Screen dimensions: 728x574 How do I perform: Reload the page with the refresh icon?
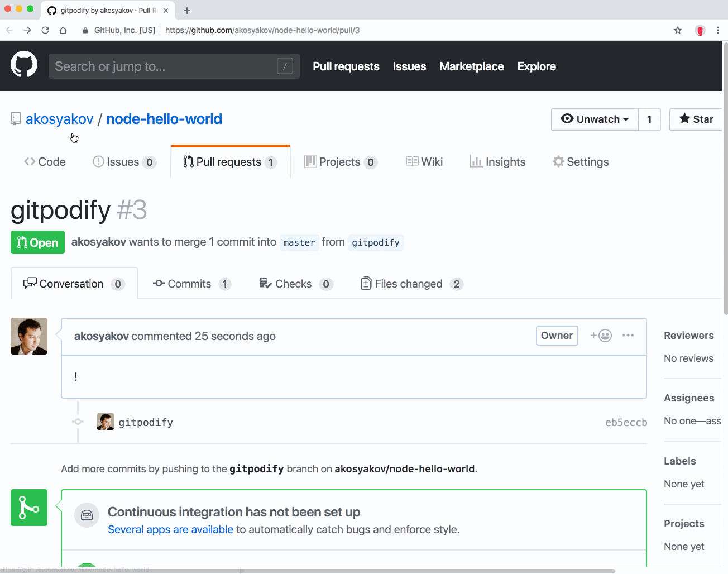click(45, 30)
